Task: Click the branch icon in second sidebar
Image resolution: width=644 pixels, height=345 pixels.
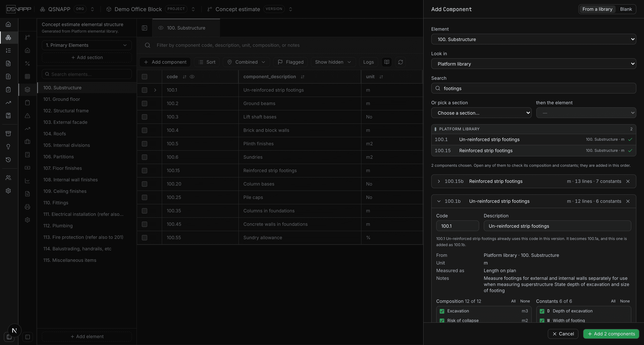Action: click(x=27, y=37)
